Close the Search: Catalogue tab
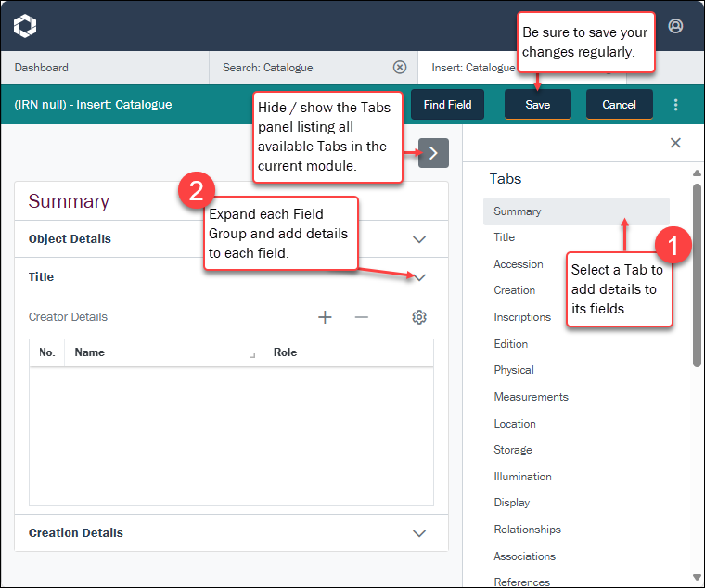The width and height of the screenshot is (705, 588). [400, 67]
